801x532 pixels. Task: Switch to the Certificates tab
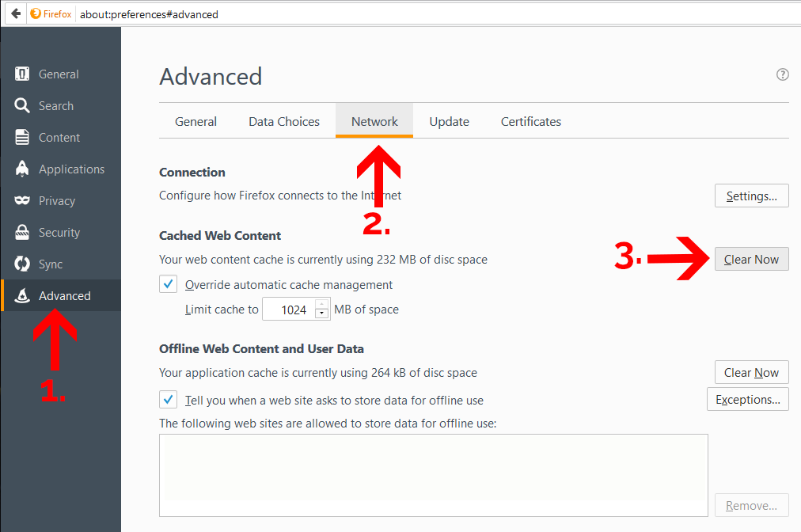click(x=531, y=121)
